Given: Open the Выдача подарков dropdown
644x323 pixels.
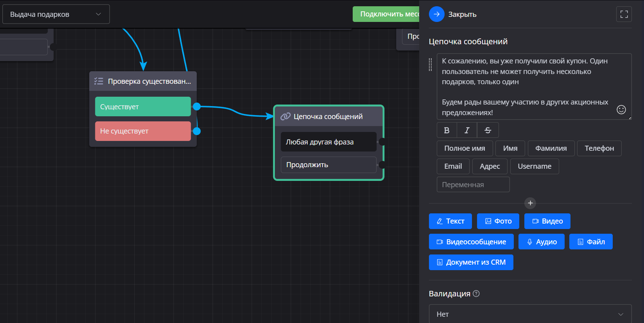Looking at the screenshot, I should 56,14.
